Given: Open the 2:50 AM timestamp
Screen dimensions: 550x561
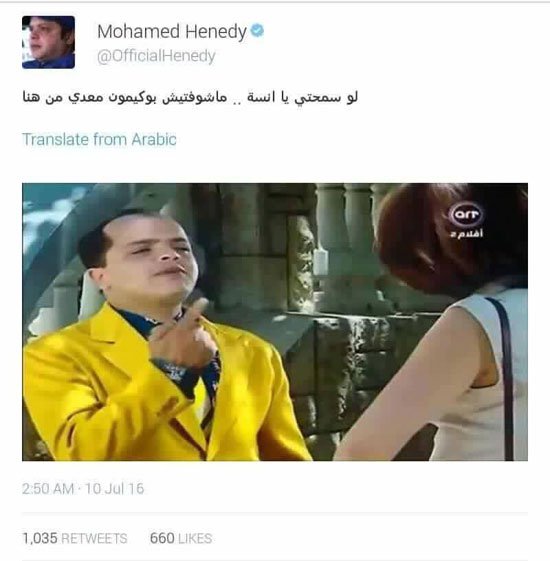Looking at the screenshot, I should 48,489.
